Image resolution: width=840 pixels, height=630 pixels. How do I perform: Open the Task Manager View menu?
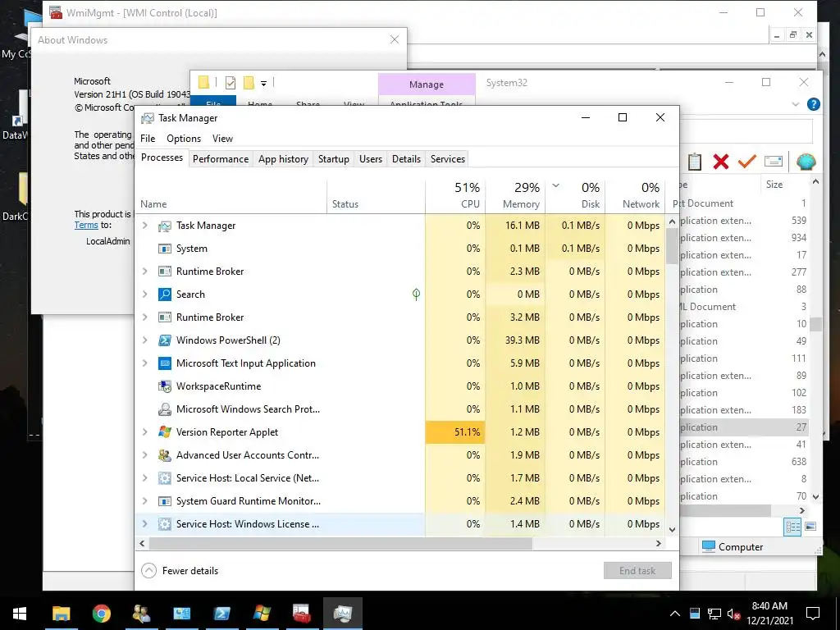(222, 139)
